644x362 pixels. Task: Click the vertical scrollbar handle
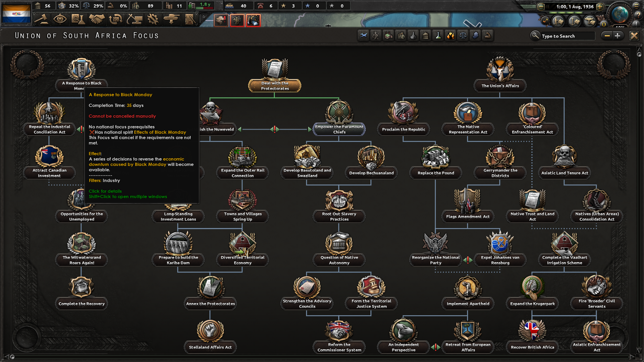pyautogui.click(x=639, y=54)
